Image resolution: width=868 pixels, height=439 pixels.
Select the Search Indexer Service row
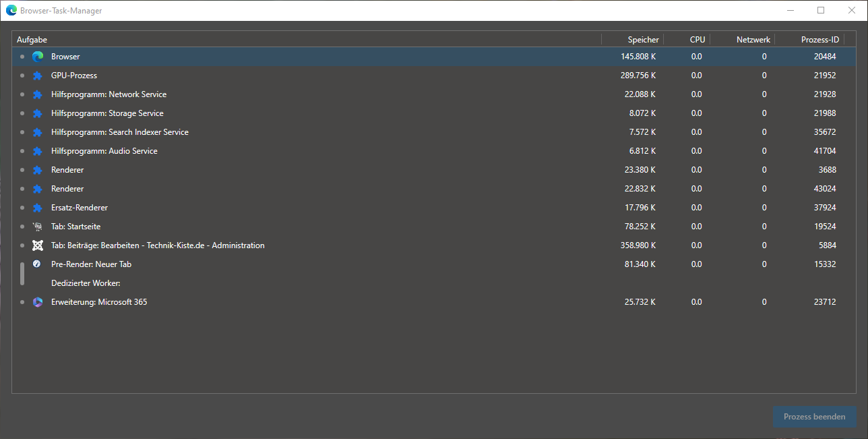(119, 132)
